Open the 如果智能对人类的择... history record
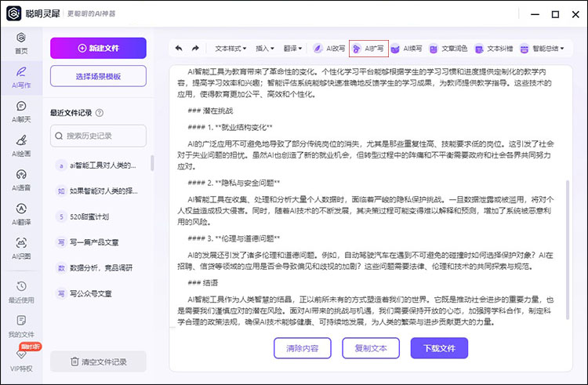The width and height of the screenshot is (588, 385). (98, 191)
